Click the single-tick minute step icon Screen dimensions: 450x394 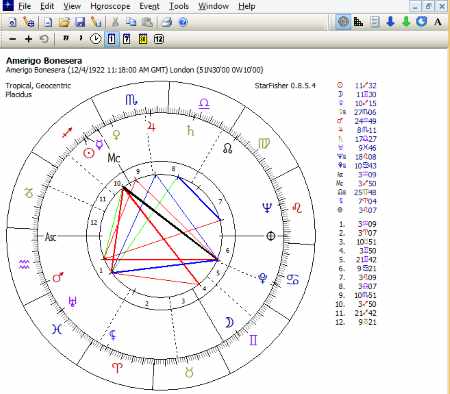click(80, 38)
